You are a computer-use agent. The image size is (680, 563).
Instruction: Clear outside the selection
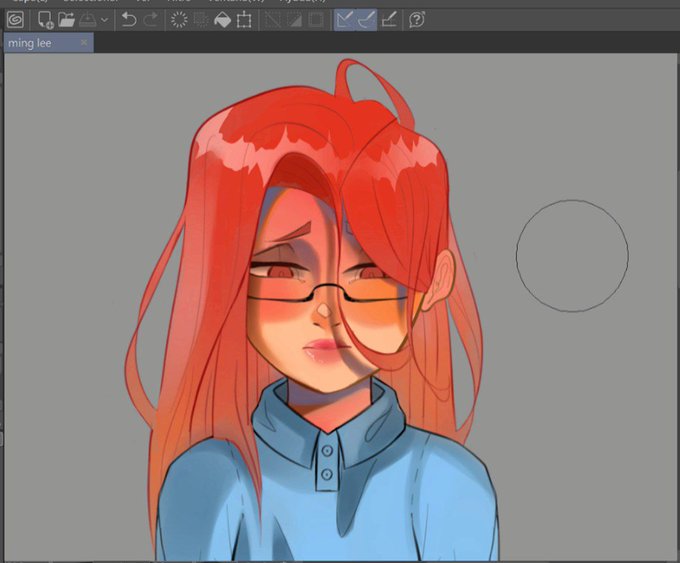pos(200,20)
